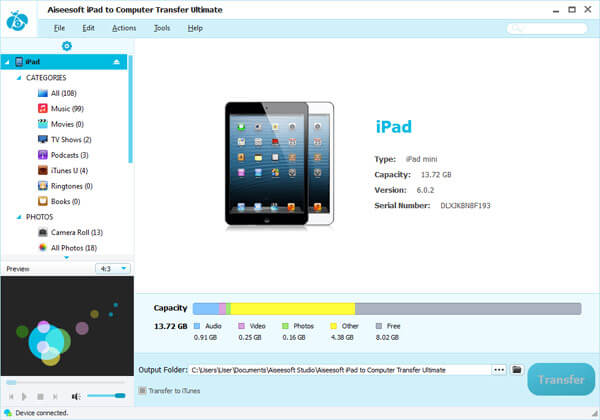Open the 4:3 aspect ratio dropdown
The image size is (600, 420).
[x=113, y=269]
